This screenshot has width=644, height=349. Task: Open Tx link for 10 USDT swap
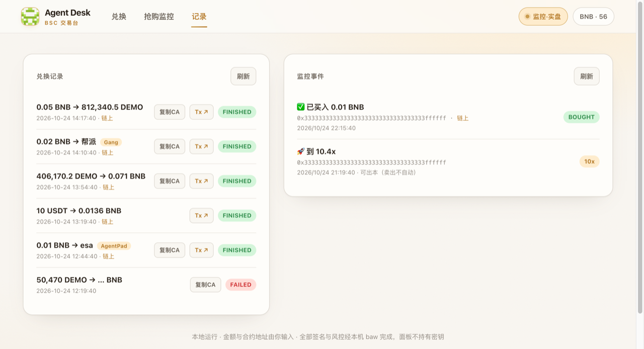click(201, 216)
